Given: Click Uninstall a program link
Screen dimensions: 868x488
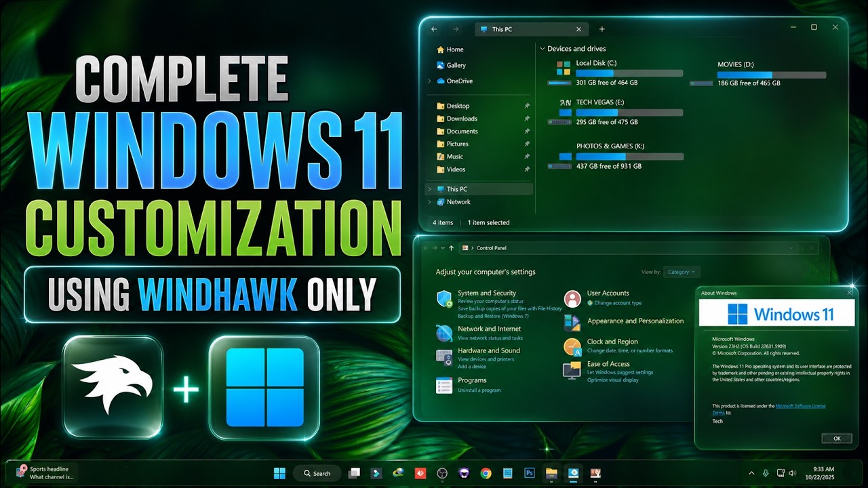Looking at the screenshot, I should pos(479,390).
